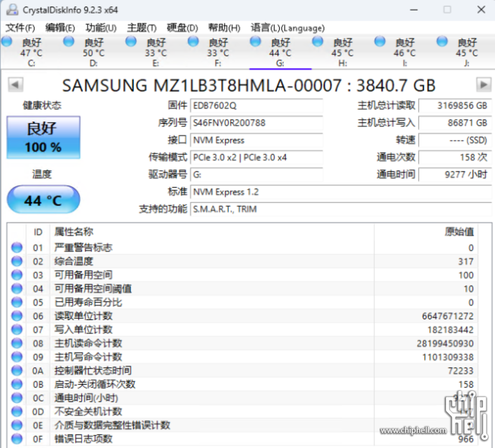
Task: Select the 错误日志项数 row name
Action: tap(84, 439)
